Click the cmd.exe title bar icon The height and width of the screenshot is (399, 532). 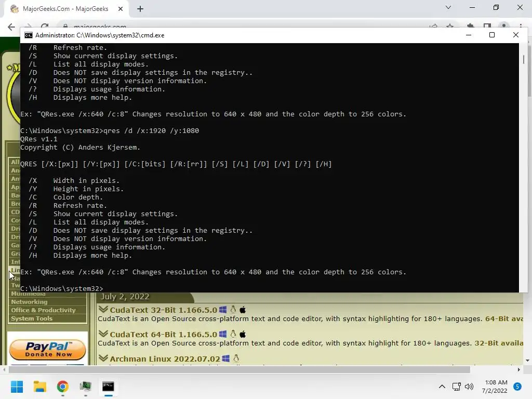tap(29, 35)
